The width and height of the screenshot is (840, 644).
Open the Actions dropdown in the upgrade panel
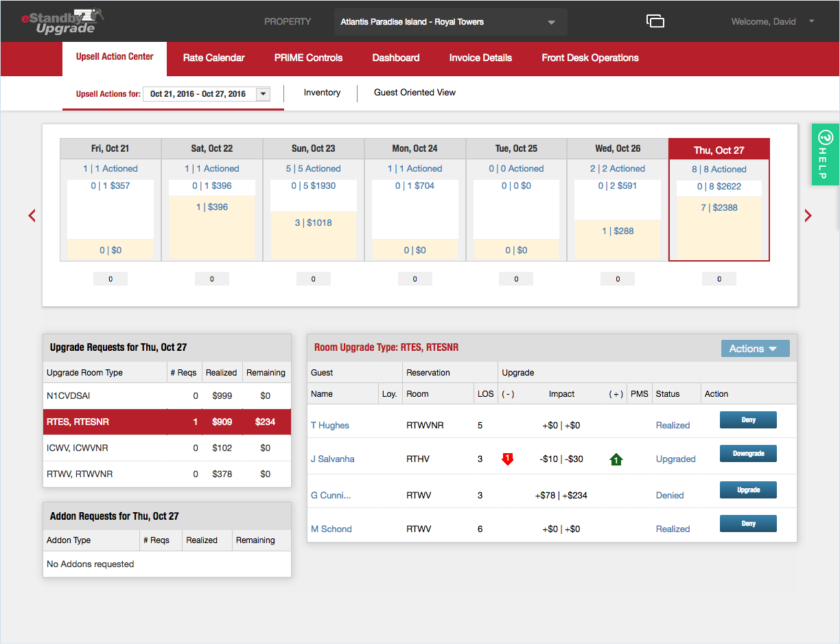755,348
